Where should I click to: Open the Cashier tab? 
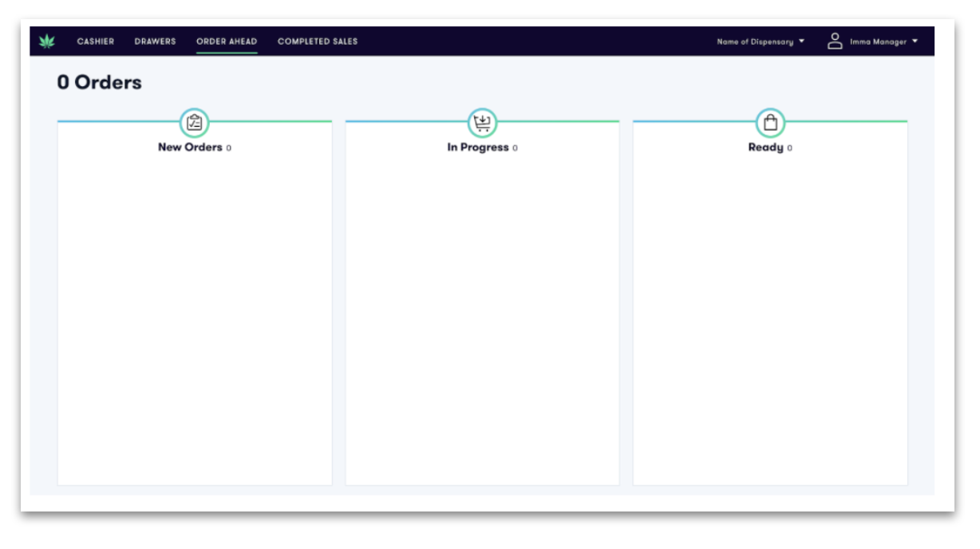pyautogui.click(x=96, y=41)
